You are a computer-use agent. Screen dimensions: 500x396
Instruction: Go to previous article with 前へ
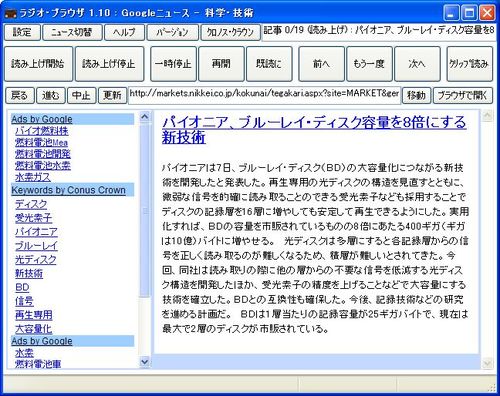pos(321,64)
